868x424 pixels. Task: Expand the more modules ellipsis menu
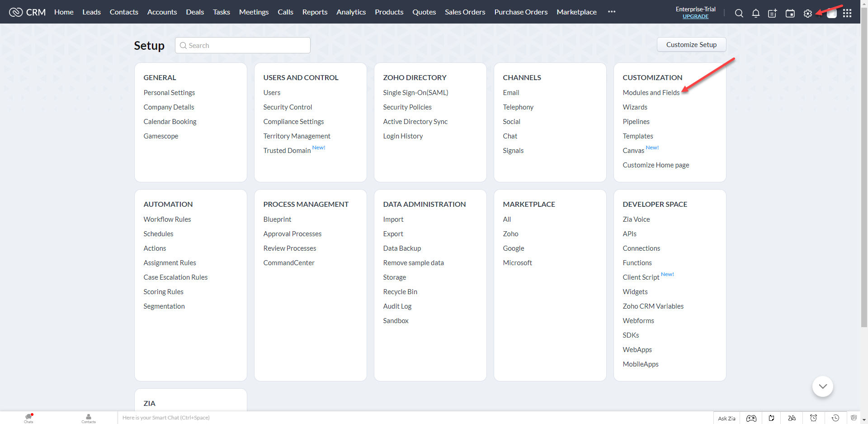[612, 12]
